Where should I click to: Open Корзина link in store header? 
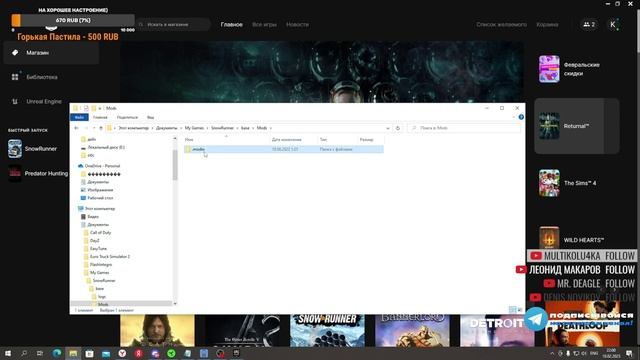click(547, 24)
